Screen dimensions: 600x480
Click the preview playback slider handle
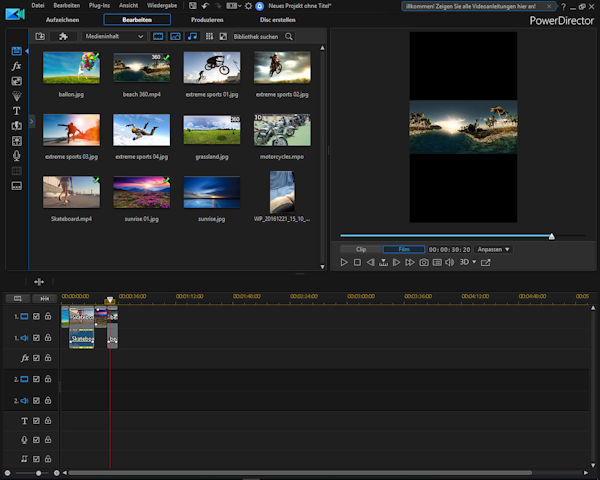point(552,236)
